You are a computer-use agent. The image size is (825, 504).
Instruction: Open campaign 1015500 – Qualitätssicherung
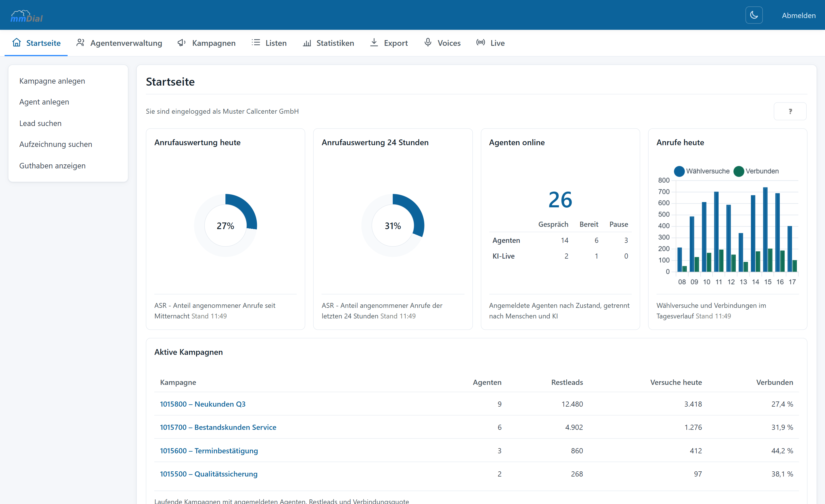209,474
